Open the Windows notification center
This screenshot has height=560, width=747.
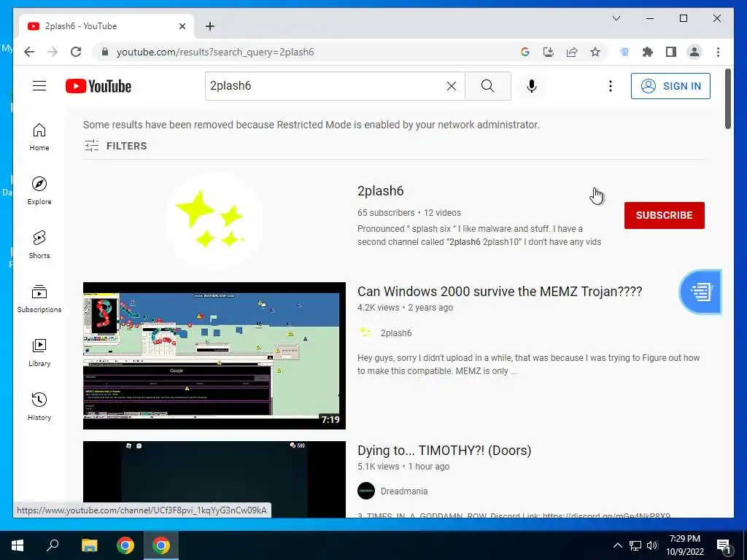(724, 545)
